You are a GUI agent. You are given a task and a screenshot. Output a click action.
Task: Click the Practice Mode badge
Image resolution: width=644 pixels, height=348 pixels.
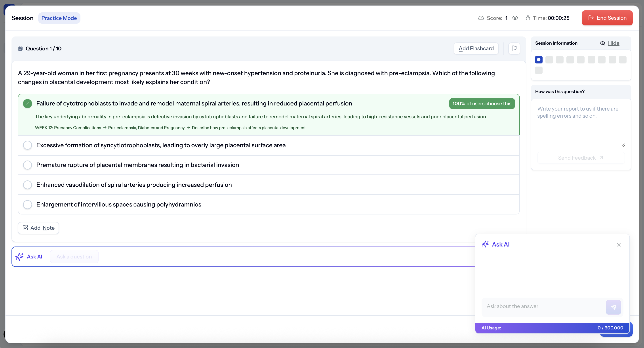click(x=59, y=18)
